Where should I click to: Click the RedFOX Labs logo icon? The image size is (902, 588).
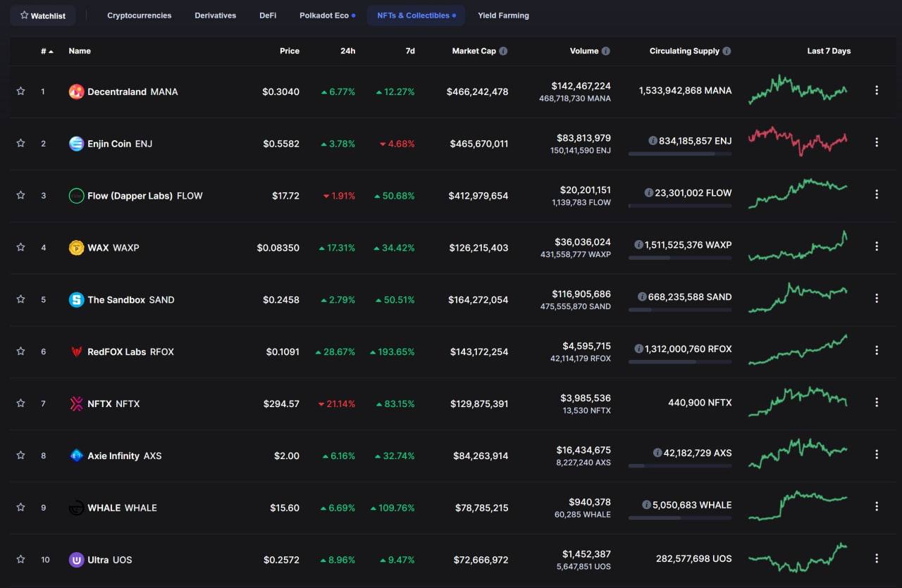pos(76,351)
